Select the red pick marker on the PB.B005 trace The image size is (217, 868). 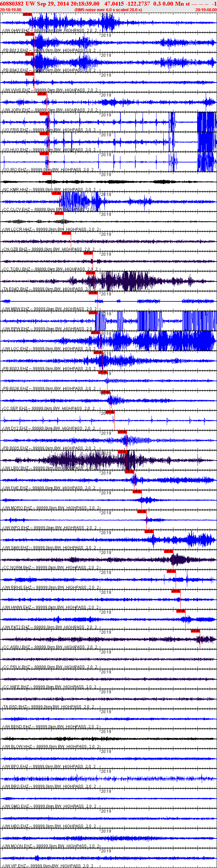122,432
